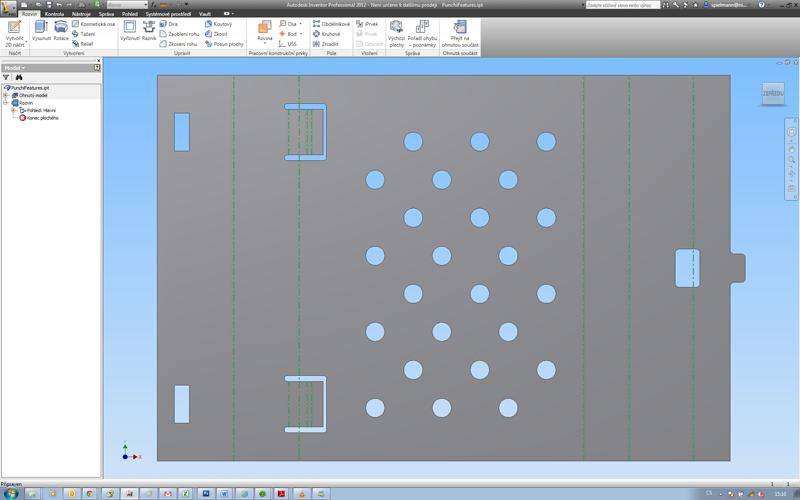Select PunchFeatures.ipt in browser tree
800x500 pixels.
[x=27, y=88]
